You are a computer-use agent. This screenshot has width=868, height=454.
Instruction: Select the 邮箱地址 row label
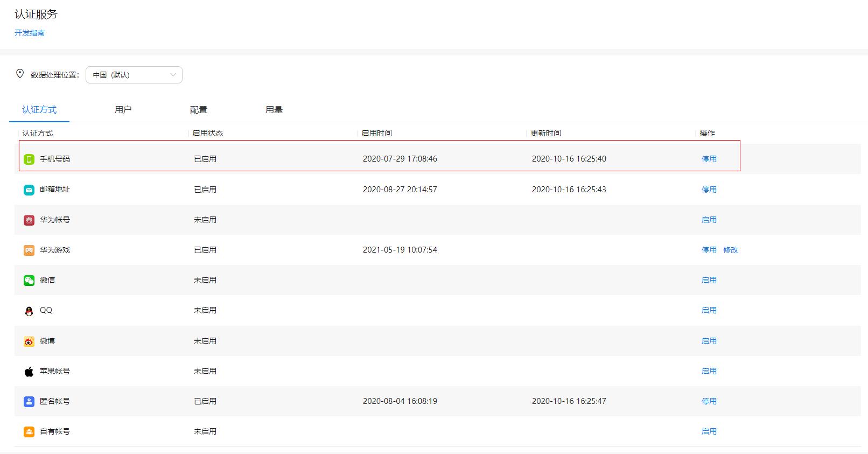[55, 190]
